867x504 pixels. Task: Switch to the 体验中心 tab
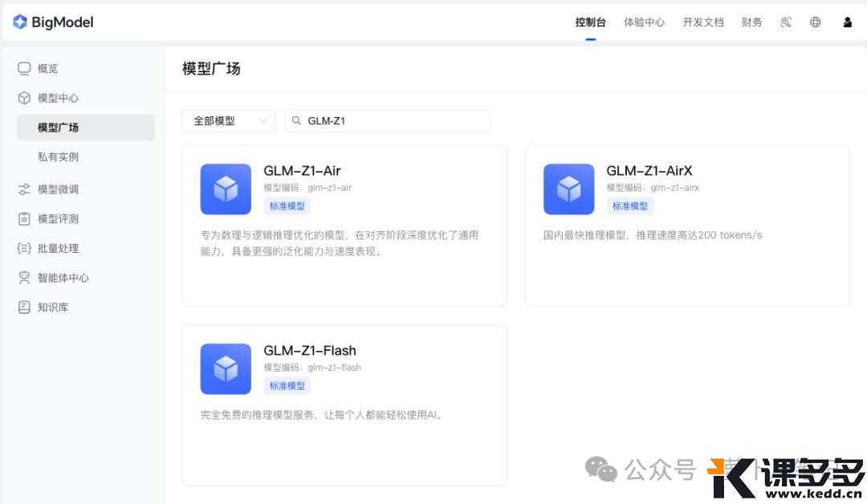pos(644,22)
